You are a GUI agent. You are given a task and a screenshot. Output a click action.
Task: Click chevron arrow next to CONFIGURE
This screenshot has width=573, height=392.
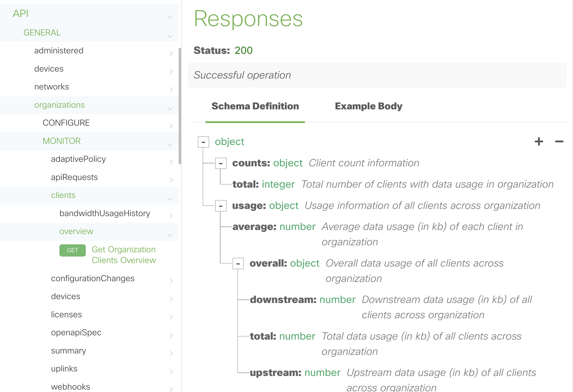tap(171, 126)
